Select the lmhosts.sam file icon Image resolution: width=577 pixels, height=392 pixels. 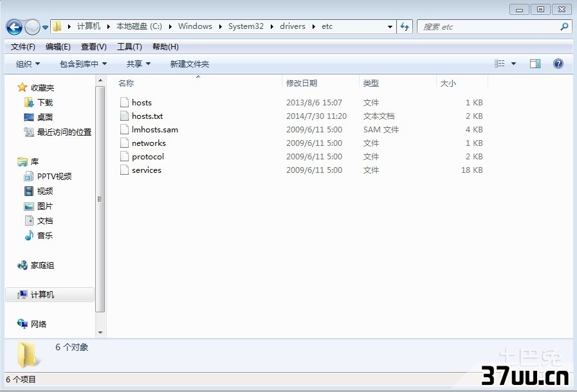click(x=124, y=129)
